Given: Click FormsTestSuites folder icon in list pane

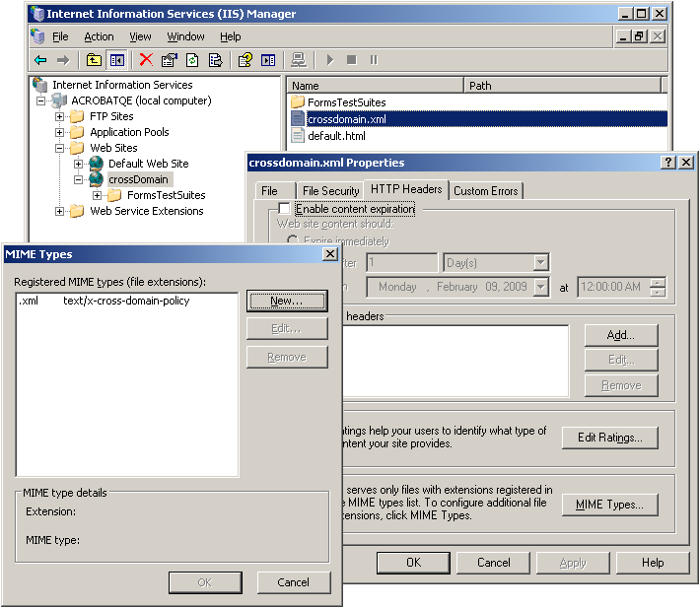Looking at the screenshot, I should (x=298, y=102).
